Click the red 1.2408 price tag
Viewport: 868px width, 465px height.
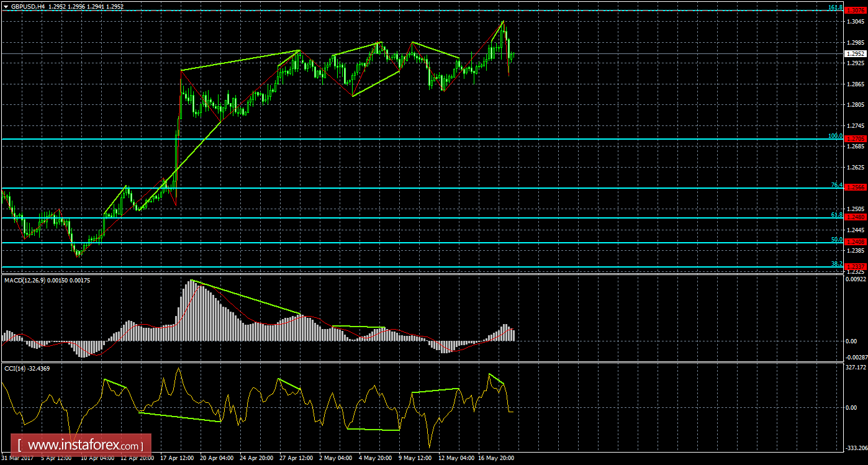tap(854, 243)
